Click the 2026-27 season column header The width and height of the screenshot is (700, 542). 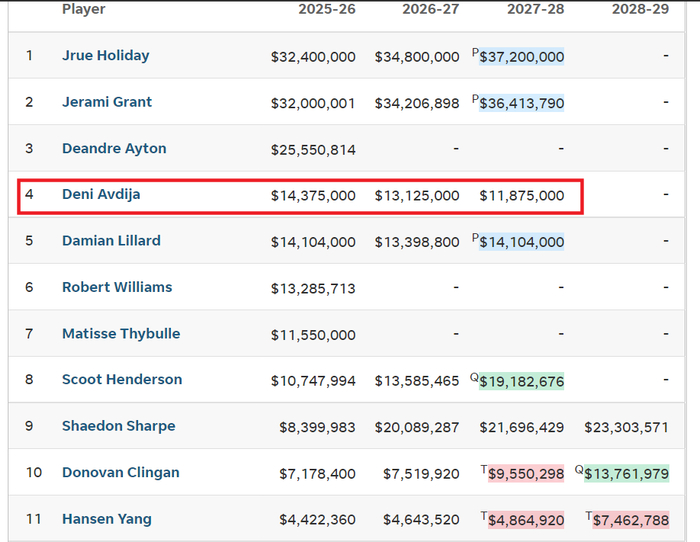(x=431, y=10)
